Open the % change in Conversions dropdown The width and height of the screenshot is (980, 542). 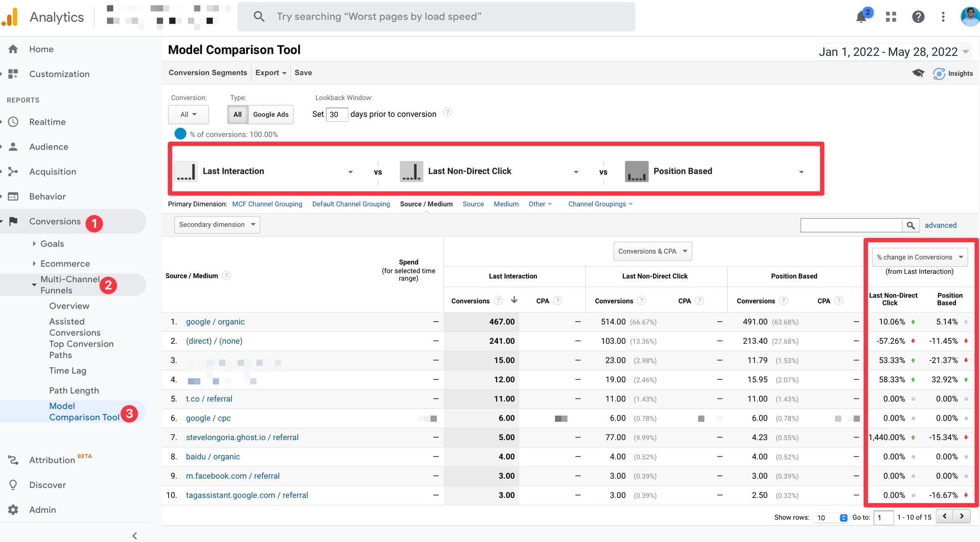(x=920, y=257)
